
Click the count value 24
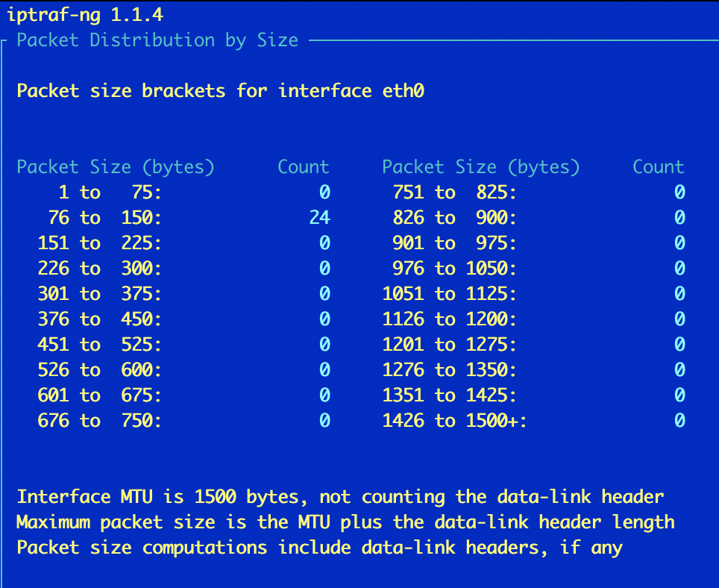point(320,217)
